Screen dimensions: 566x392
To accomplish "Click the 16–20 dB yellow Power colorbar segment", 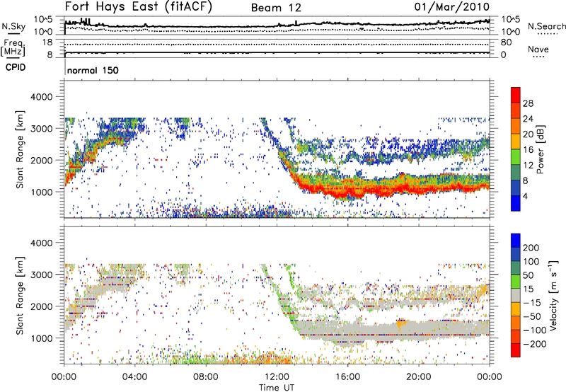I will coord(516,142).
